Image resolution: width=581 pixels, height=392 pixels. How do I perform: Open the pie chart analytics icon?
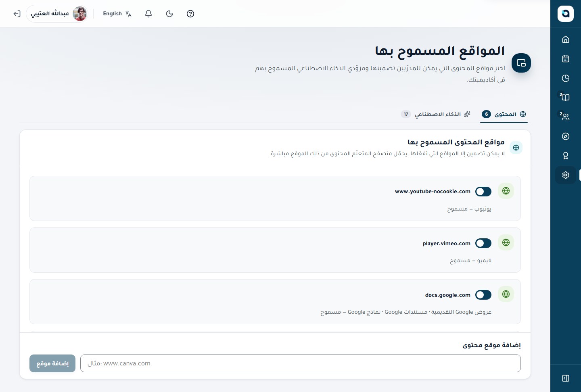[x=566, y=78]
